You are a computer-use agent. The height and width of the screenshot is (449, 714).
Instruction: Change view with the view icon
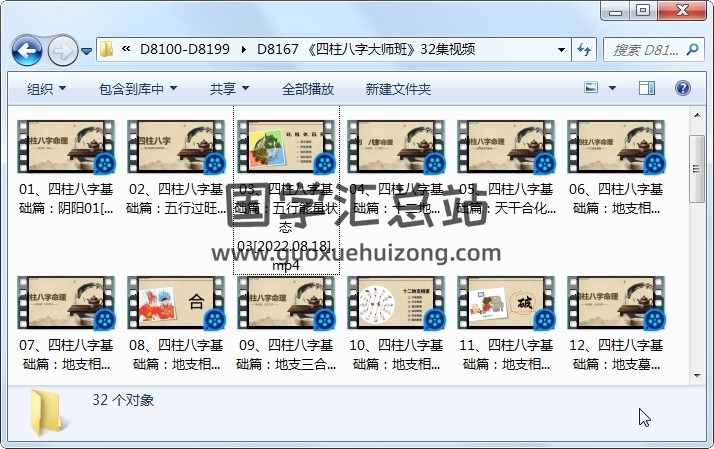coord(591,87)
